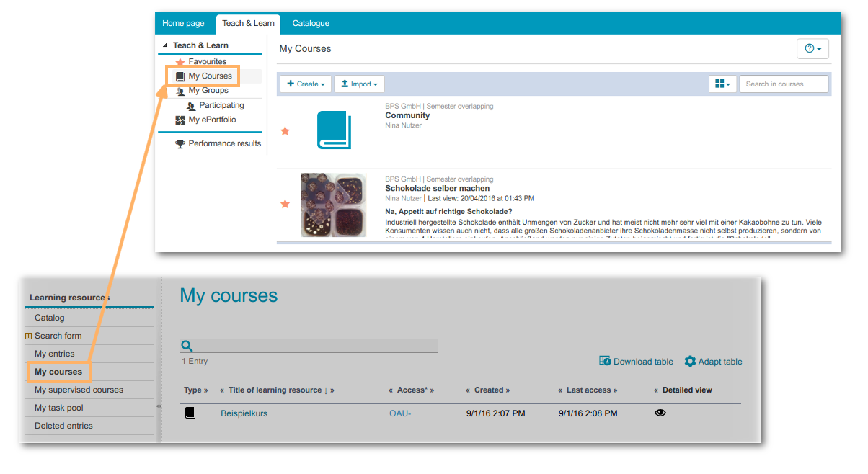Click the Download table icon
Image resolution: width=868 pixels, height=474 pixels.
point(605,362)
